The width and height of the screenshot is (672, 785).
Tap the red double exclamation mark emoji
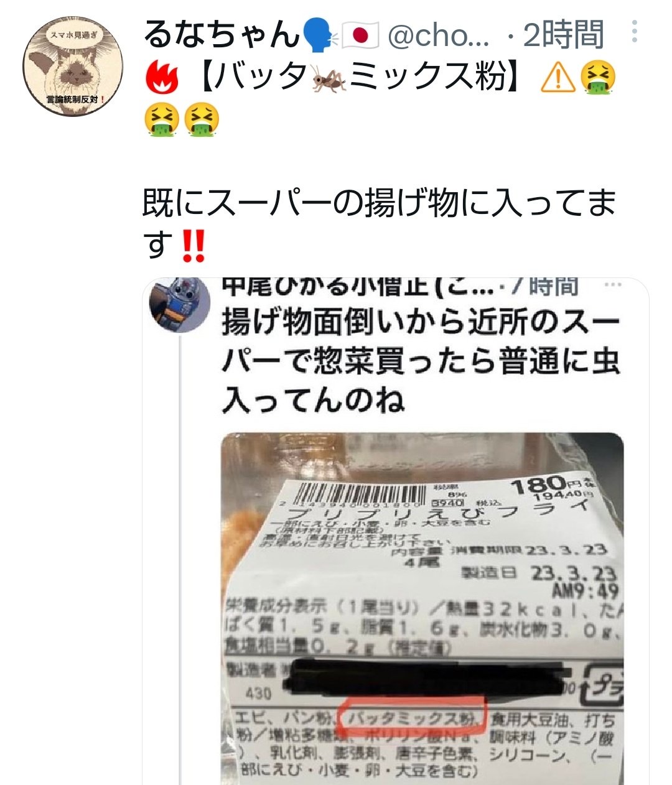(192, 245)
